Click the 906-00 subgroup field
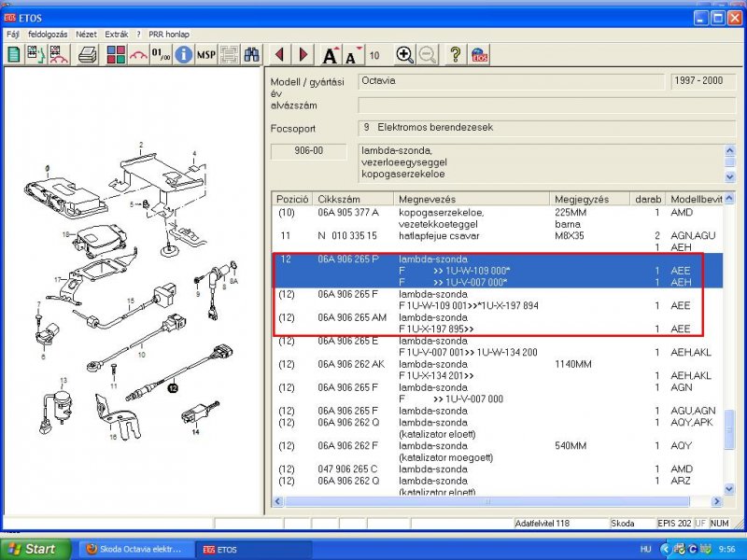Screen dimensions: 747x560 (x=309, y=151)
